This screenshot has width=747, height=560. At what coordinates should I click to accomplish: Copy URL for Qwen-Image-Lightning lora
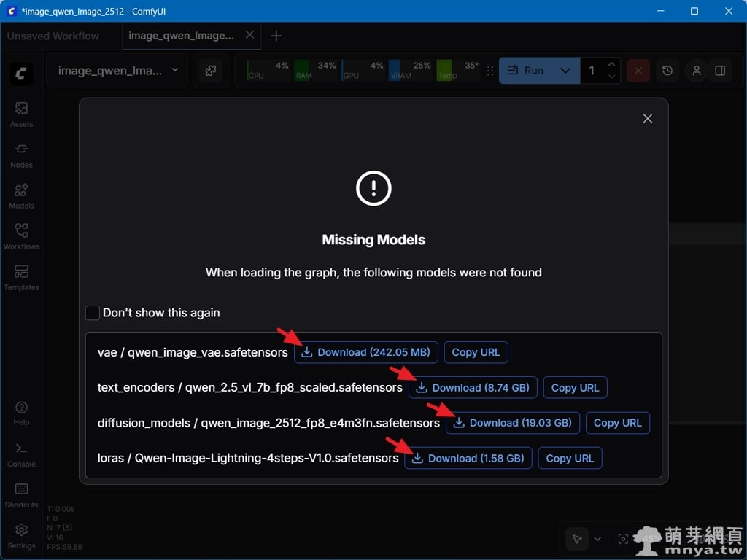tap(570, 459)
